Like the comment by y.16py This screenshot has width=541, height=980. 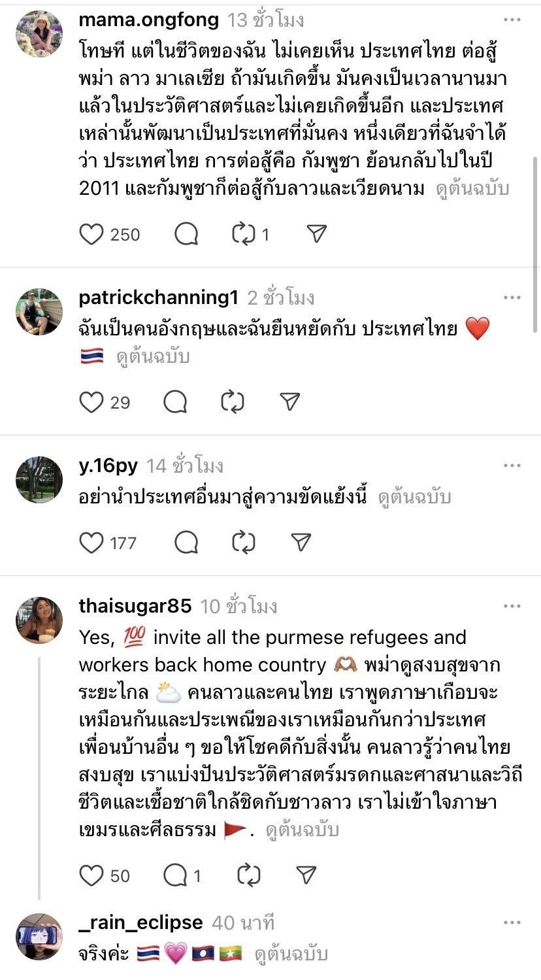91,542
